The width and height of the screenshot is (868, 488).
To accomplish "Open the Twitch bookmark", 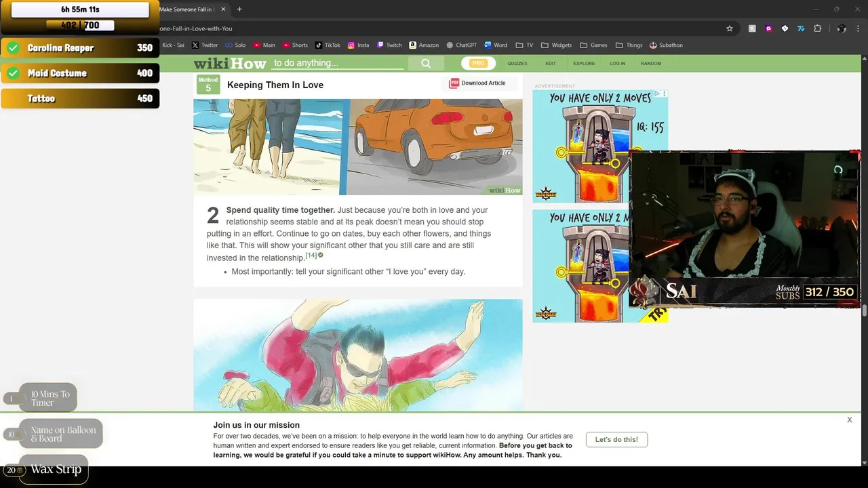I will click(389, 45).
